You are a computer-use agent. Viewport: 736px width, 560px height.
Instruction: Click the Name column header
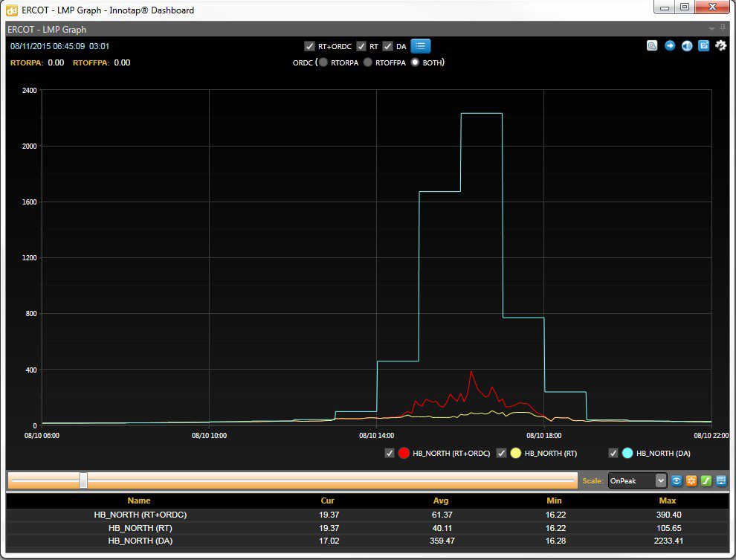click(x=139, y=501)
